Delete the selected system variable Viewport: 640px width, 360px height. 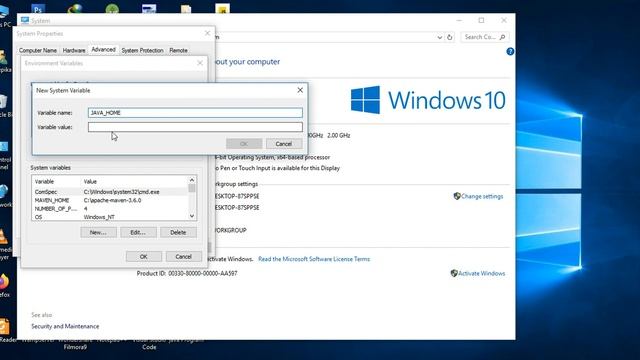pos(178,232)
